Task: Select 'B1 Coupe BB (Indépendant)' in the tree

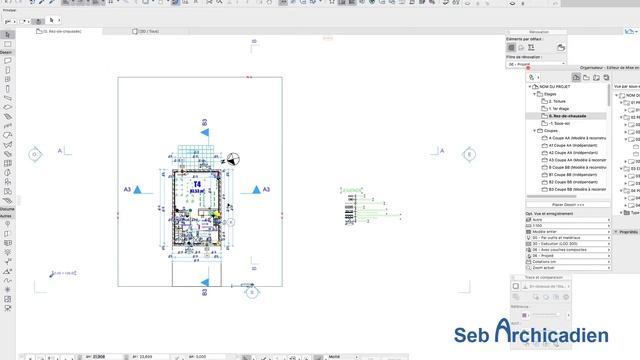Action: click(x=573, y=175)
